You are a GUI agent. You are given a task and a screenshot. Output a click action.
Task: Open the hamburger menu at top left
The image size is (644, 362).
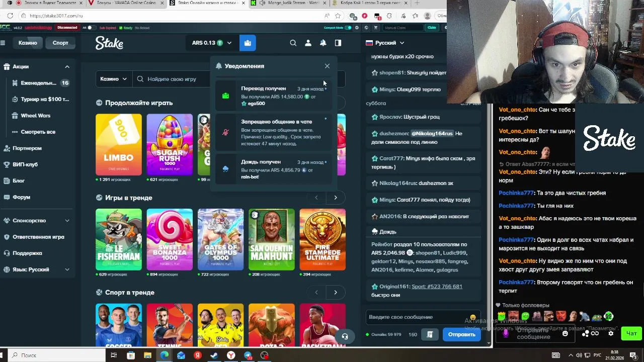click(x=3, y=43)
